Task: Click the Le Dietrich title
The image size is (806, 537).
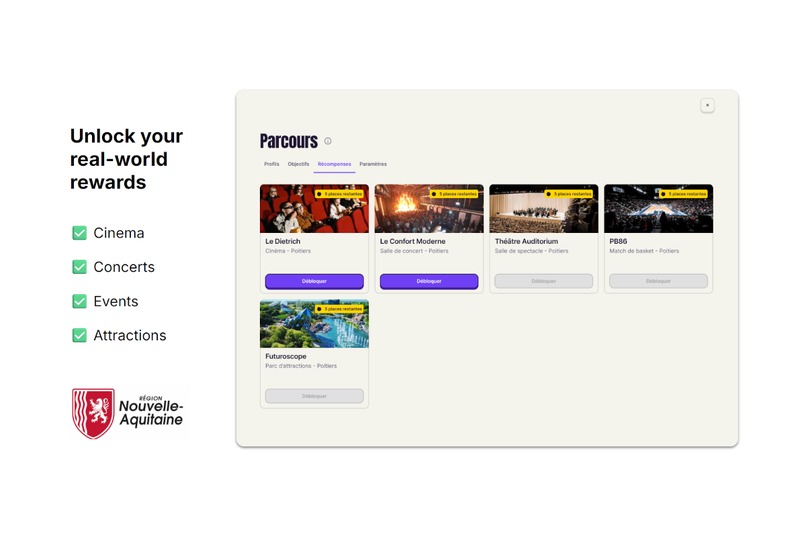Action: coord(283,241)
